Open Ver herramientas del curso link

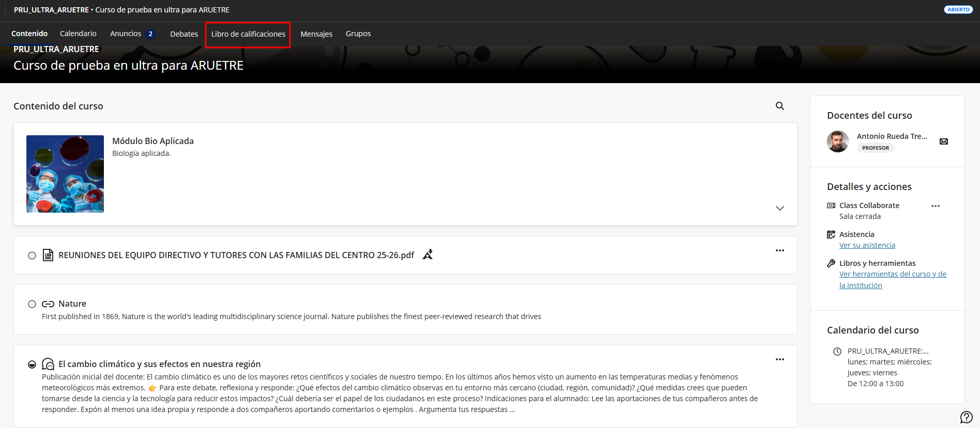[x=892, y=274]
